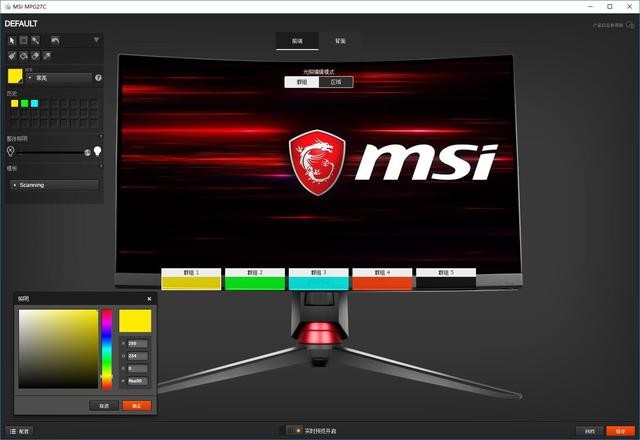
Task: Close the color picker dialog
Action: [149, 299]
